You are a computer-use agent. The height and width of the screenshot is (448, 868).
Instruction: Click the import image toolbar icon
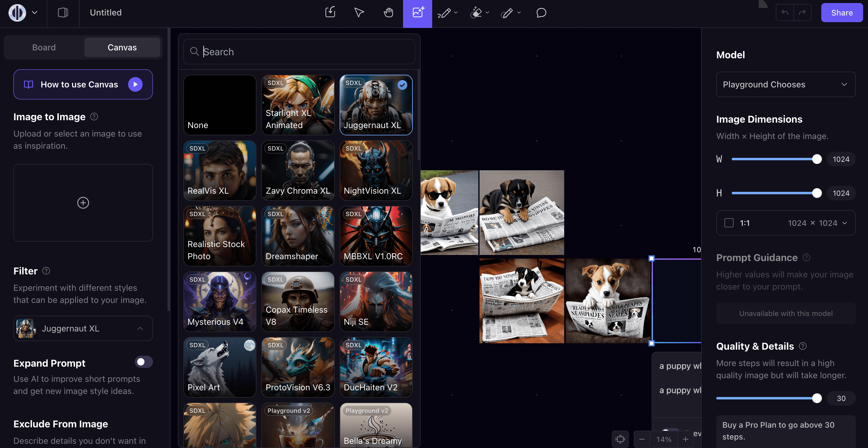pyautogui.click(x=330, y=12)
